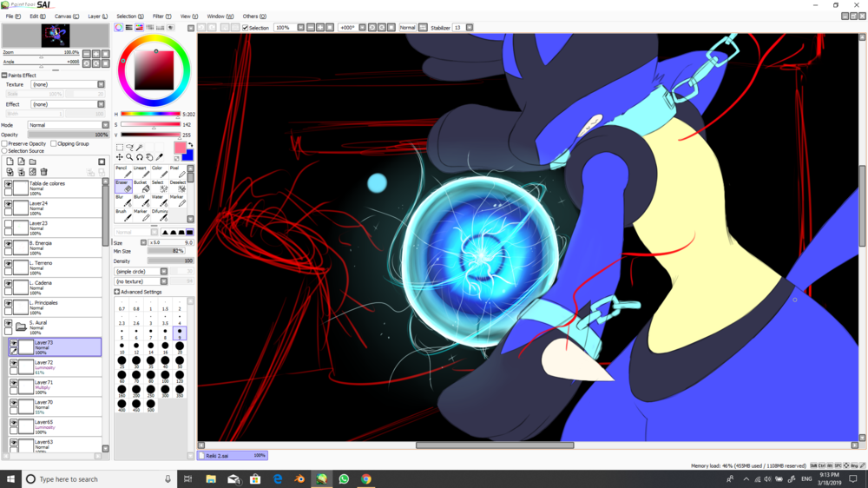
Task: Open the Texture dropdown
Action: [101, 84]
